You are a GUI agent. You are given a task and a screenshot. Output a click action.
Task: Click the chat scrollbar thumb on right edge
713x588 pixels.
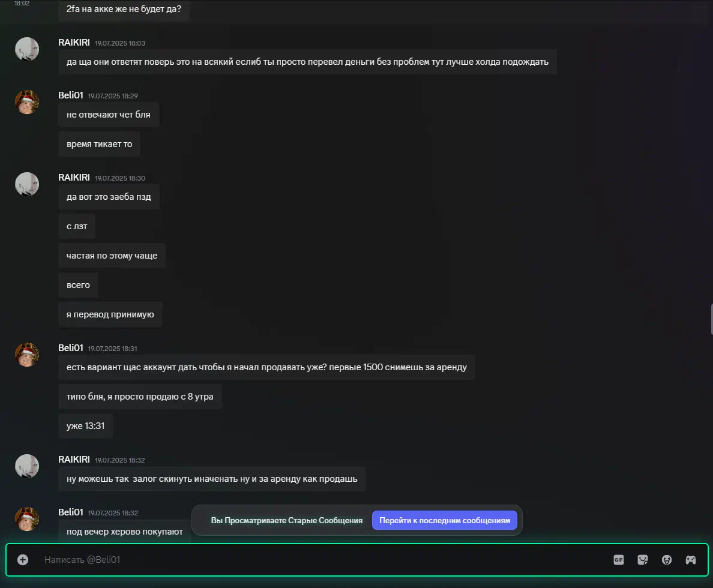coord(712,319)
